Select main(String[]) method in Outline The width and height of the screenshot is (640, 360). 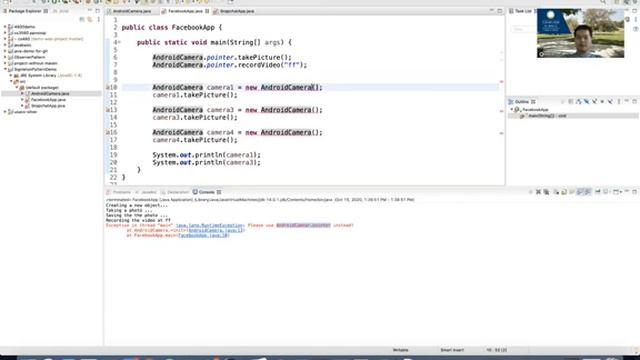547,116
